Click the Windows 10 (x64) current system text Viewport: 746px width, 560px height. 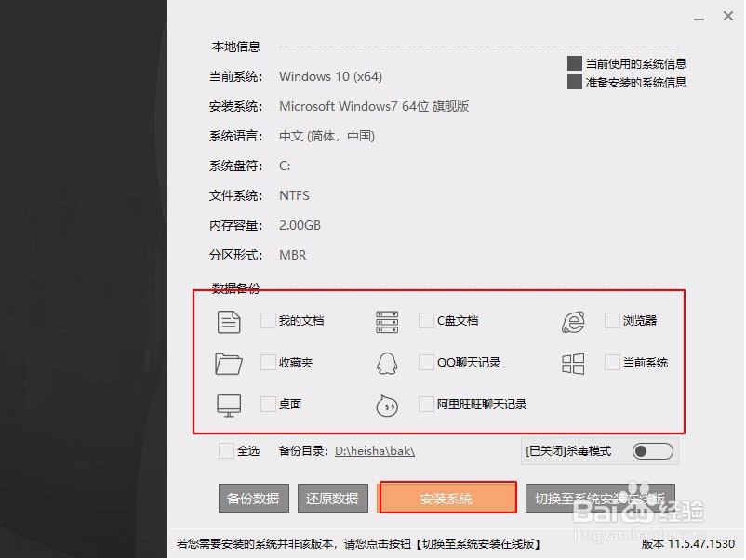click(330, 76)
